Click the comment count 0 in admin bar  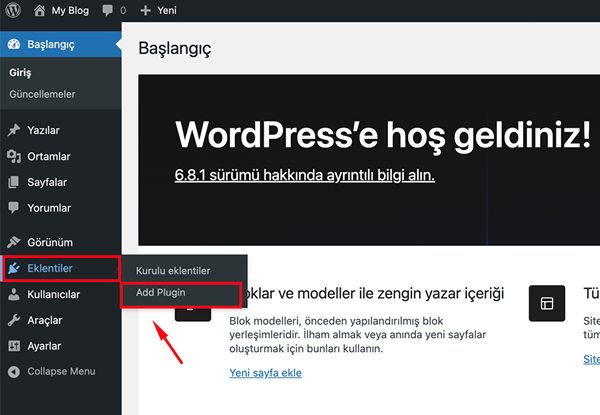tap(123, 10)
